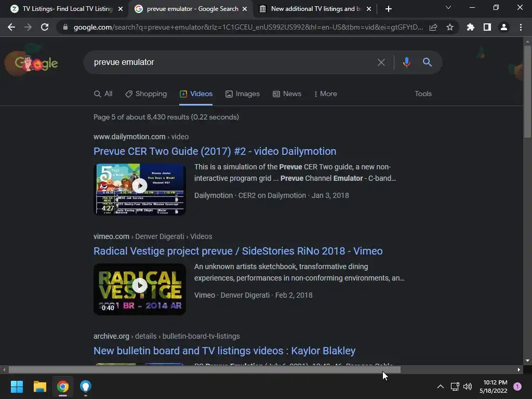This screenshot has height=399, width=532.
Task: Open the clock and calendar flyout
Action: 494,387
